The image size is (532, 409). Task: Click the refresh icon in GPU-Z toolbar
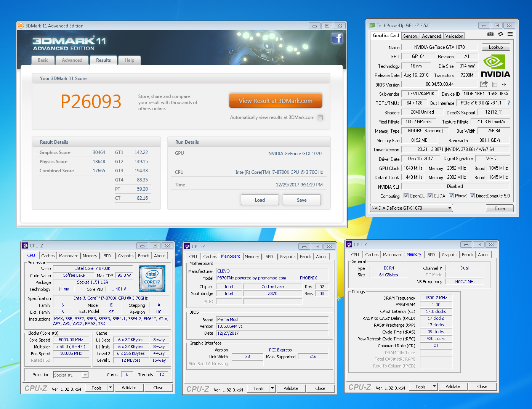tap(500, 34)
